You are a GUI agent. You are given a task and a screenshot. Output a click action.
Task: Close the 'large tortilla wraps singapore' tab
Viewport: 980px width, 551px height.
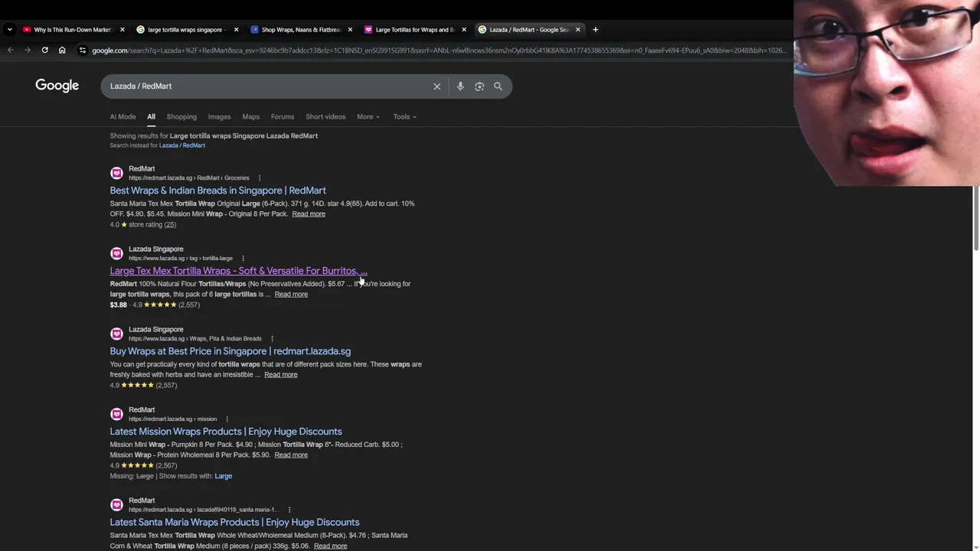click(236, 30)
